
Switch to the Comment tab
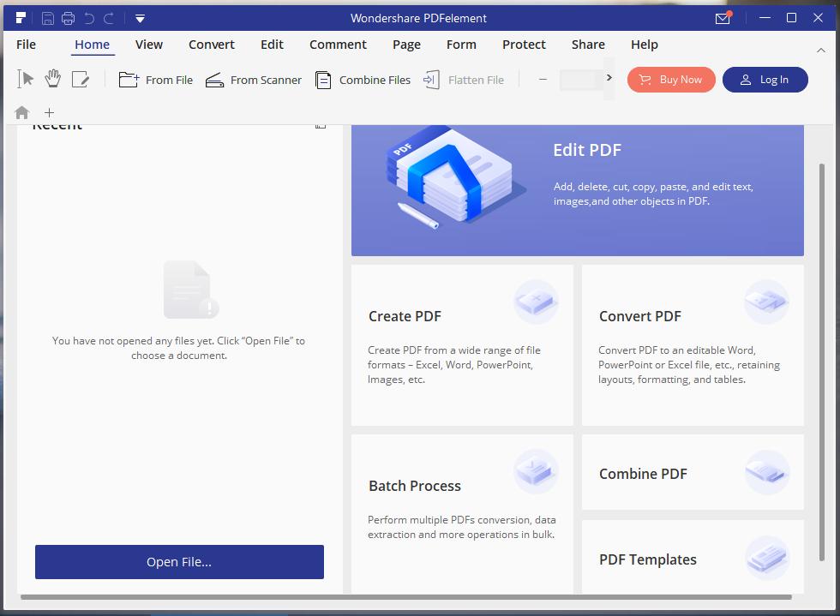tap(338, 45)
